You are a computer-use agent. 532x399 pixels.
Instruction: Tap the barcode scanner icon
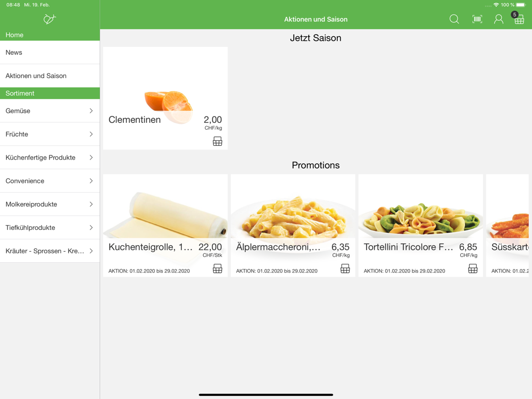[477, 19]
